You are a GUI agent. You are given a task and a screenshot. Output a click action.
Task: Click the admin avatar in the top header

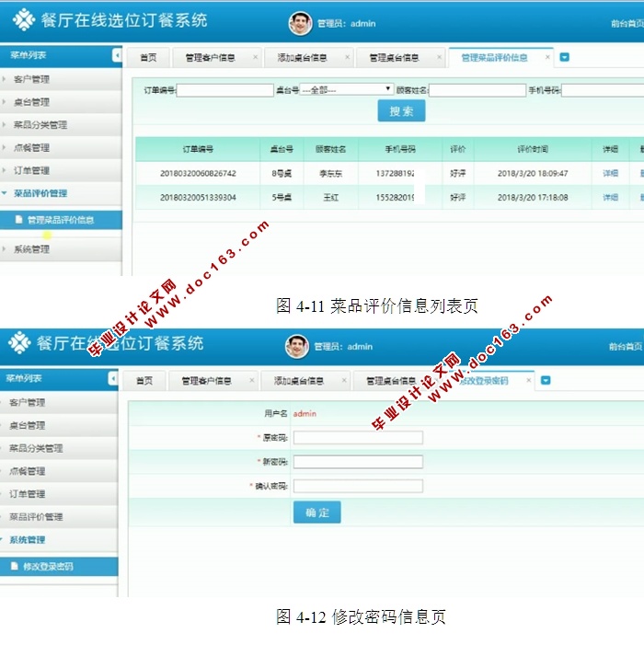[x=300, y=23]
